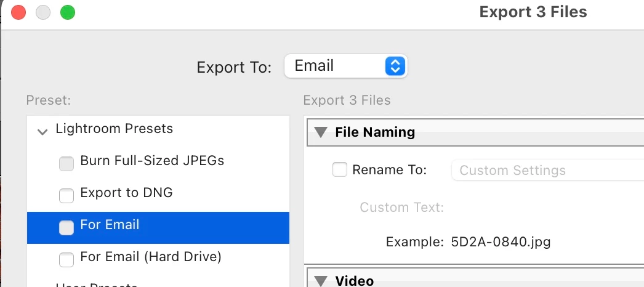Click the green zoom window button

(x=68, y=12)
